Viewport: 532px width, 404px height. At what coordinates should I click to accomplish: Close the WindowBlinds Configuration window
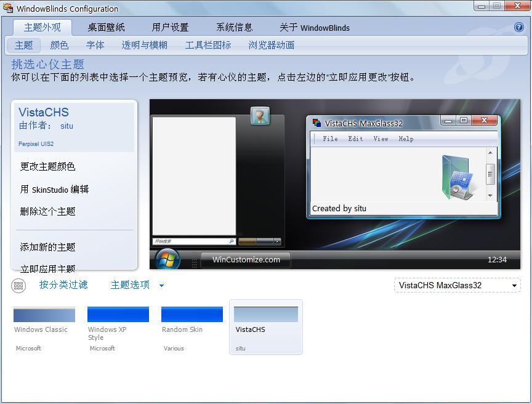[x=517, y=6]
